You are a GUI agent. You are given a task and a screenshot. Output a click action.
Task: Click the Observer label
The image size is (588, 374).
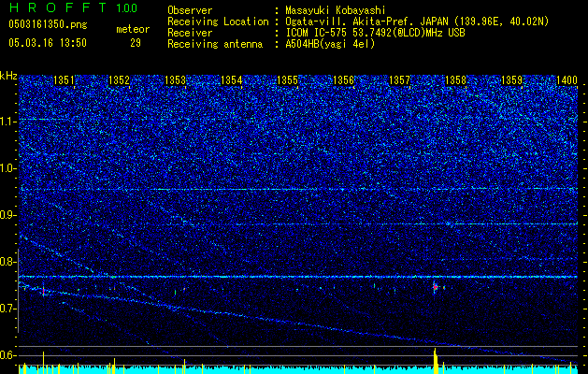190,10
